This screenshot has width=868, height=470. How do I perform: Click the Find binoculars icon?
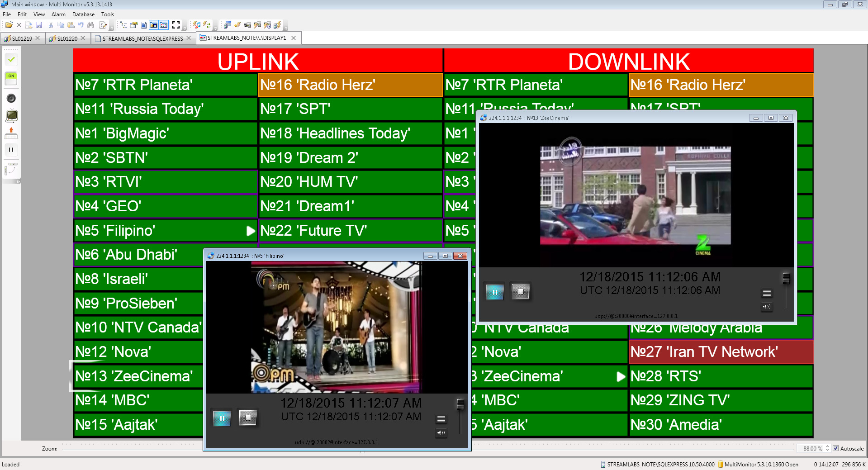pos(90,25)
